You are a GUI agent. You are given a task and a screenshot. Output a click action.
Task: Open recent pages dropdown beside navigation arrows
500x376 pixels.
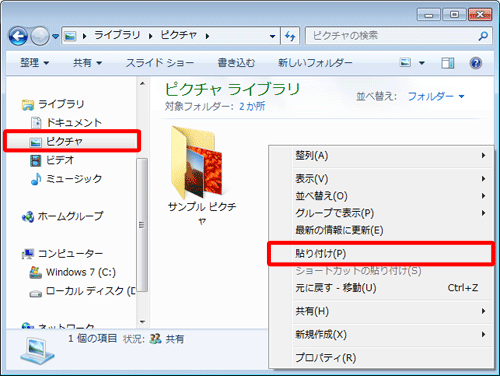[x=56, y=36]
